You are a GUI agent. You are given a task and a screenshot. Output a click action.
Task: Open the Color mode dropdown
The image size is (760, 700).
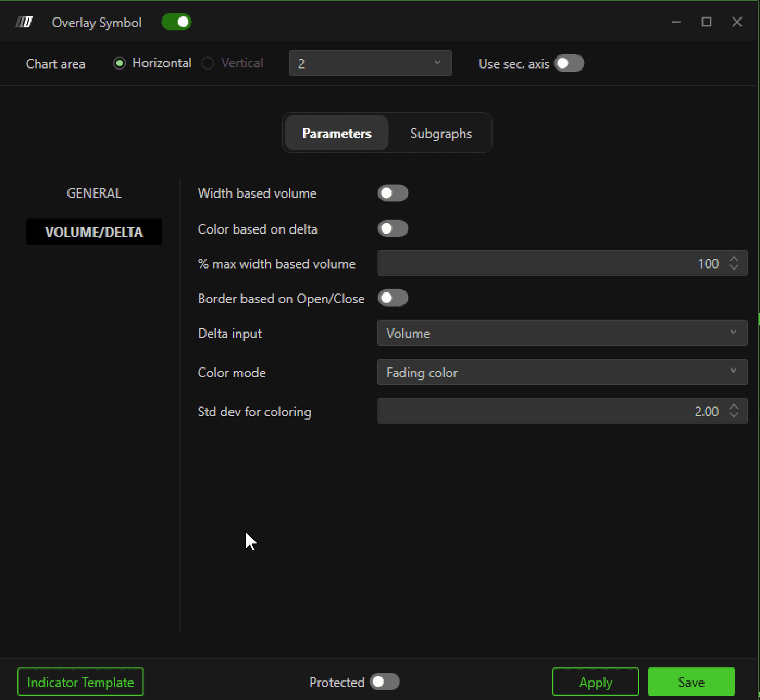click(562, 372)
